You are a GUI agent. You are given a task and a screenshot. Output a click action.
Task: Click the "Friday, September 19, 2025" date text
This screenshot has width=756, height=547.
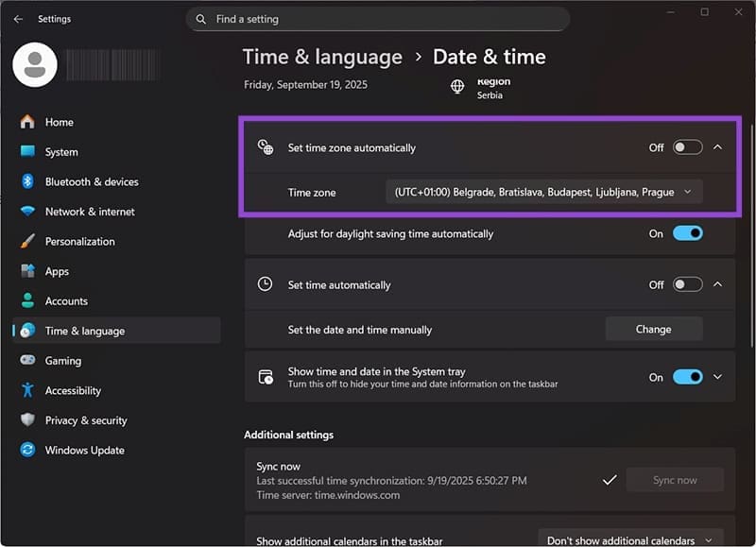(x=305, y=85)
